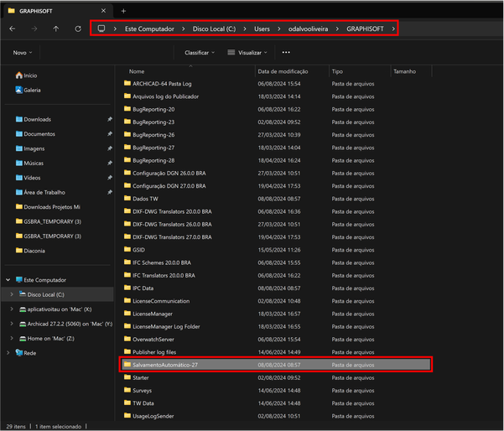Expand Disco Local (C:) in the tree
504x431 pixels.
[12, 294]
